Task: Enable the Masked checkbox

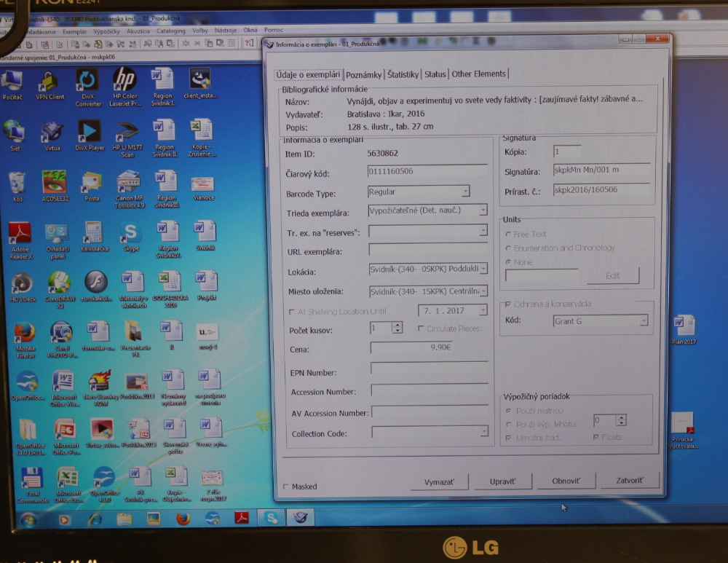Action: click(x=285, y=487)
